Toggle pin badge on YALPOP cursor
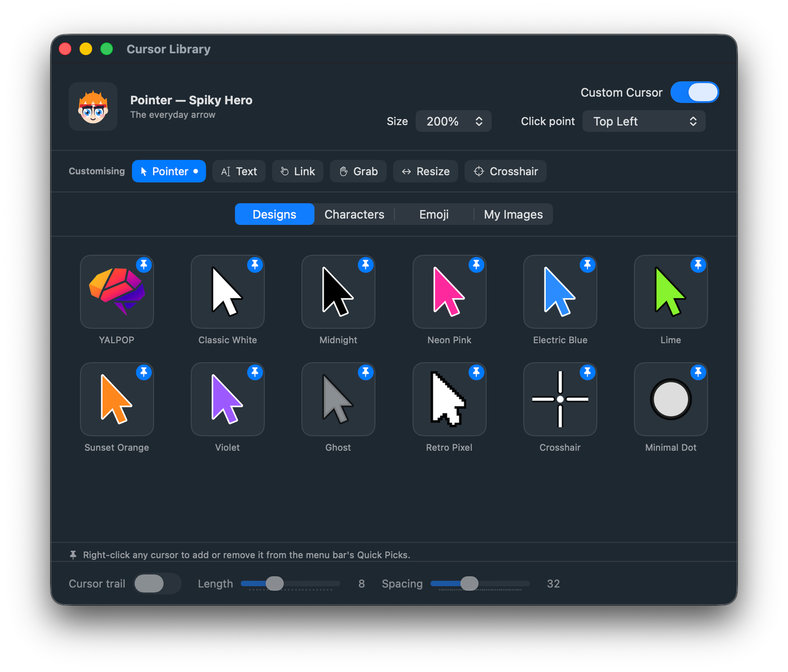The height and width of the screenshot is (672, 788). (144, 265)
